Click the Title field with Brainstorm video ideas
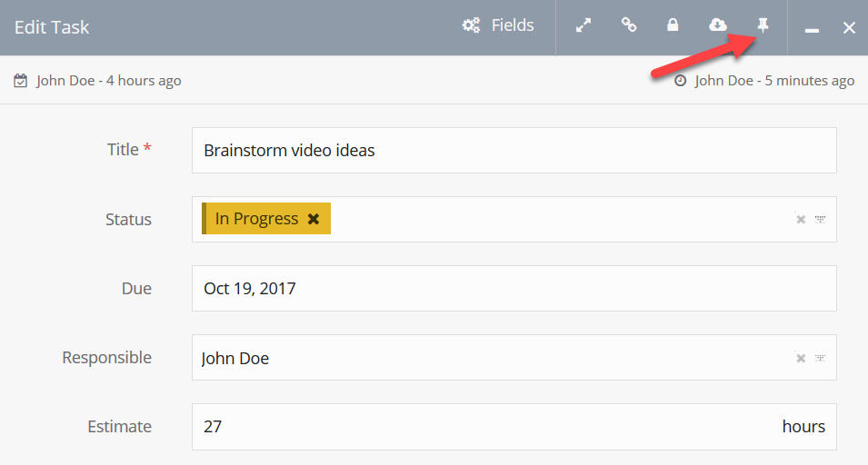The image size is (868, 465). (x=514, y=150)
